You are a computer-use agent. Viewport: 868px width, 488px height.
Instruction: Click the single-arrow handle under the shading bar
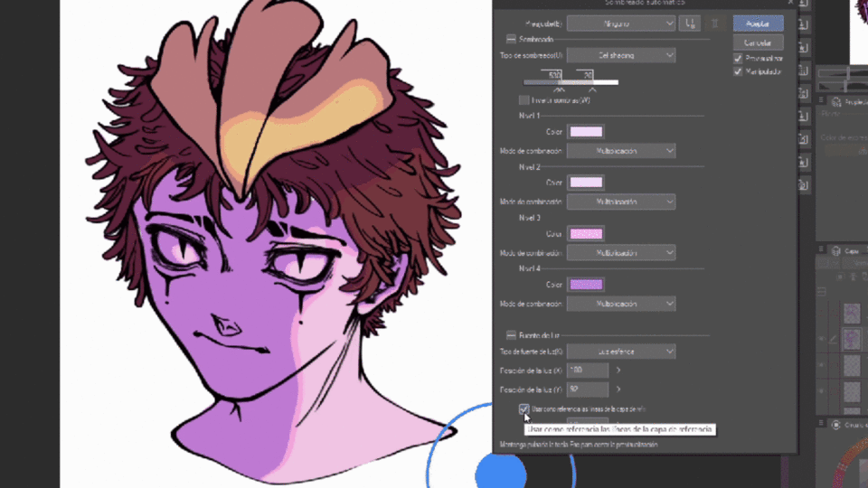[x=592, y=89]
